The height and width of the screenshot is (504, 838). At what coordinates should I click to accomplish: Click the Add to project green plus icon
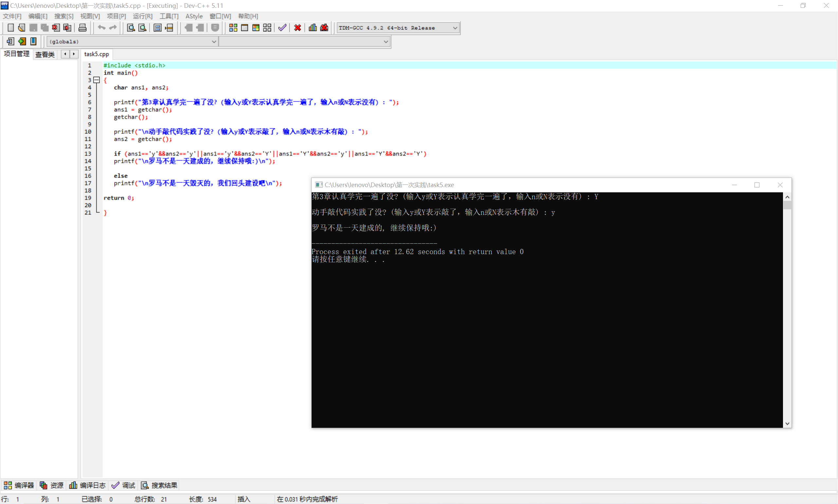pyautogui.click(x=22, y=42)
